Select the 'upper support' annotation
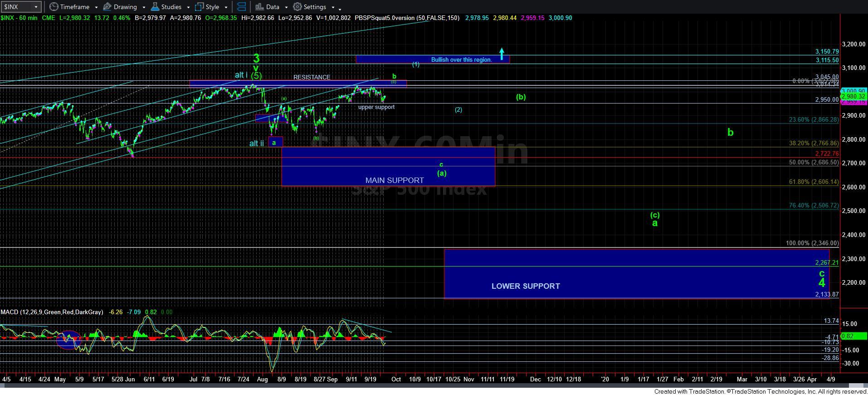 point(376,107)
